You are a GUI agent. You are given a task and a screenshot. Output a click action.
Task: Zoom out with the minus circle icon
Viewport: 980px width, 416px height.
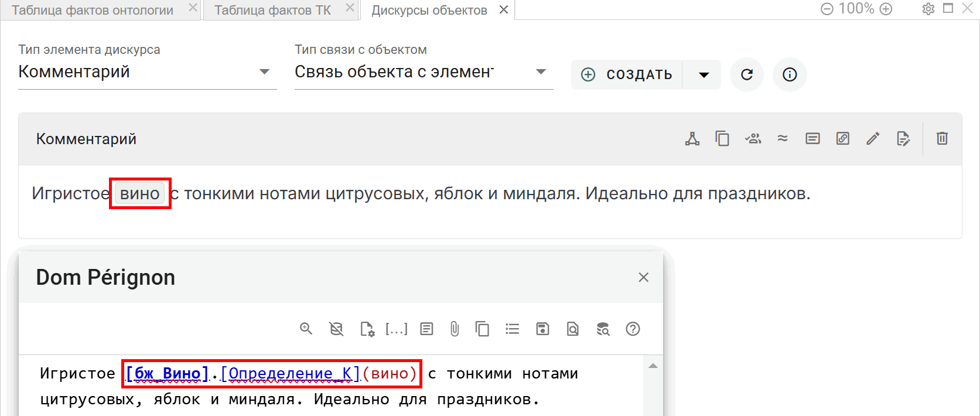pyautogui.click(x=827, y=9)
